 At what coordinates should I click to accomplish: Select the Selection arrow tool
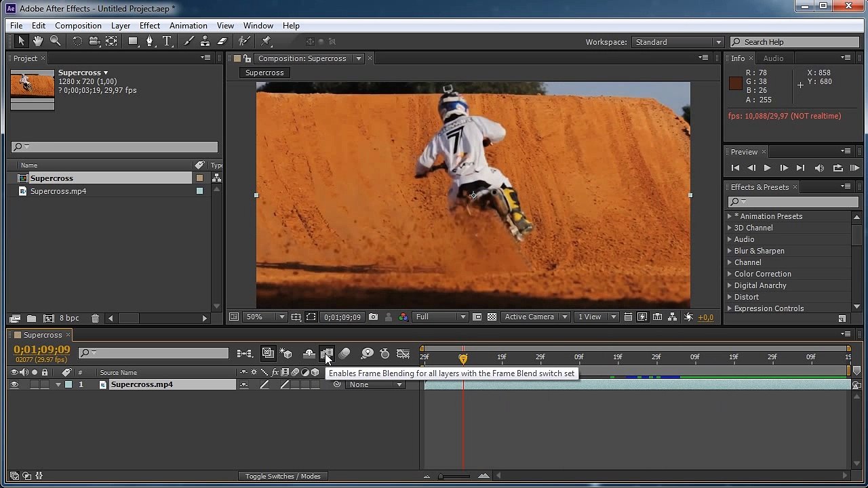click(21, 41)
